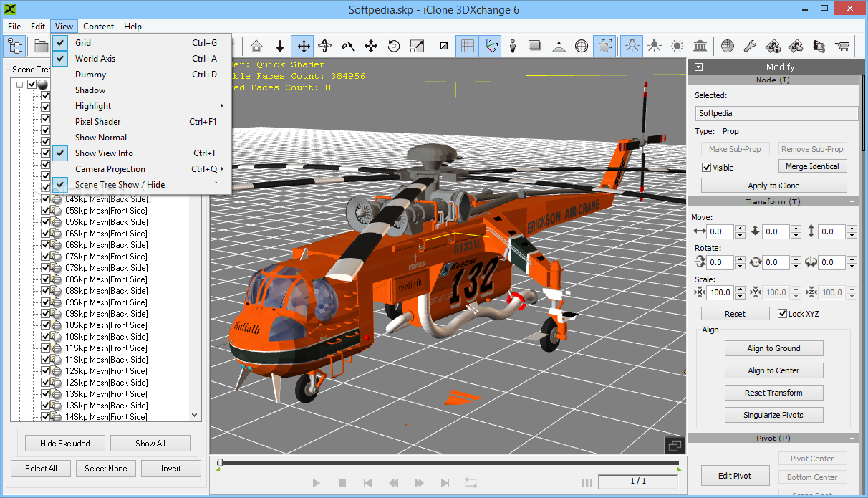Click the small square pixel shader icon
The width and height of the screenshot is (868, 498).
pyautogui.click(x=444, y=47)
